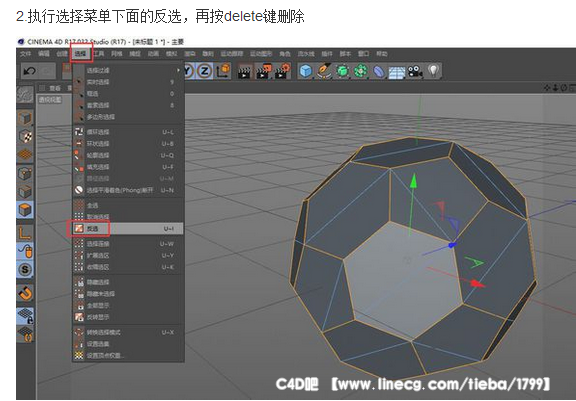Add a Cube primitive object
Screen dimensions: 576x401
click(306, 71)
